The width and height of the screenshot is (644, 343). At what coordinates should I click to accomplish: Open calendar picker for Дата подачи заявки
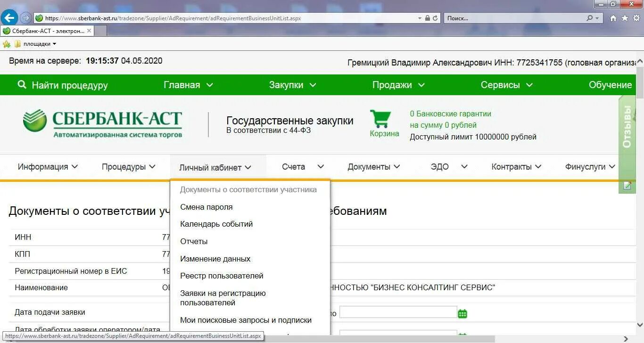tap(462, 313)
